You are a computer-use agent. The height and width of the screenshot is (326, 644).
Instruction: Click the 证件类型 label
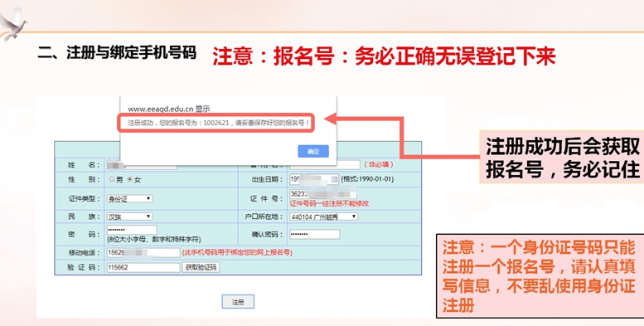click(84, 198)
